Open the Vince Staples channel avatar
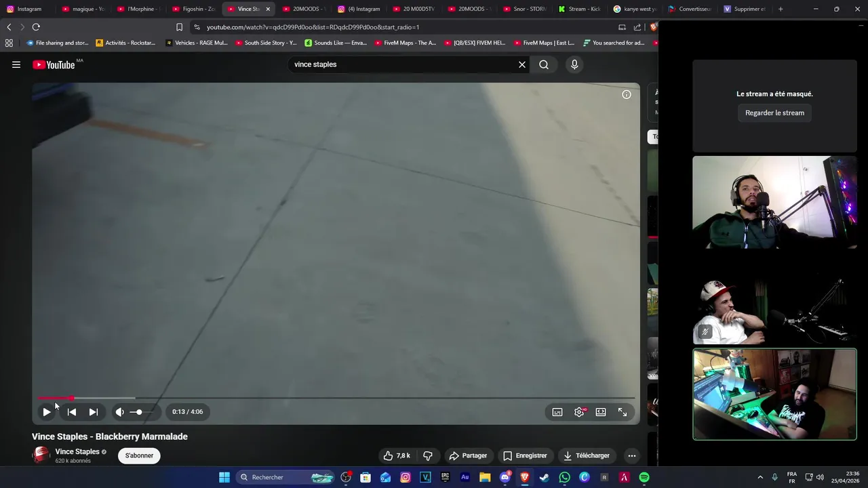The image size is (868, 488). [41, 455]
